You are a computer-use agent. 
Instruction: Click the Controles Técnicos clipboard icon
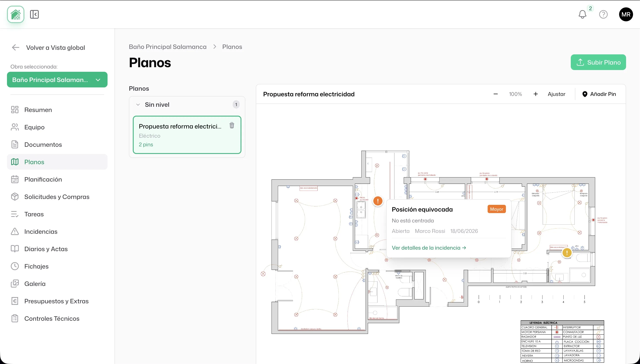click(15, 319)
